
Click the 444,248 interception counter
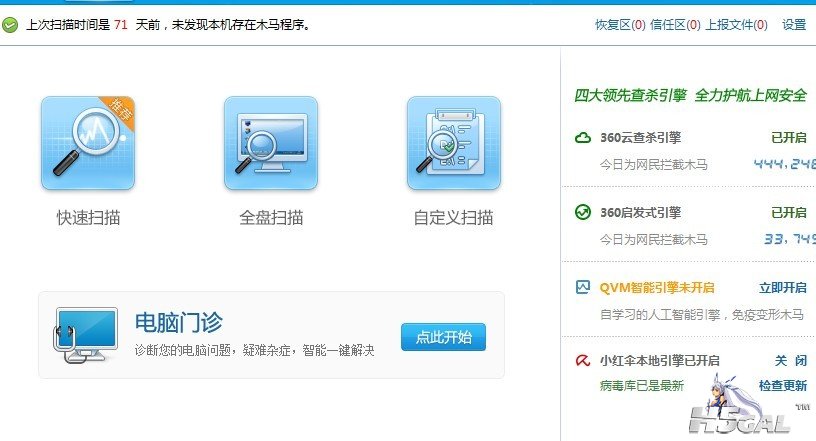(x=785, y=164)
